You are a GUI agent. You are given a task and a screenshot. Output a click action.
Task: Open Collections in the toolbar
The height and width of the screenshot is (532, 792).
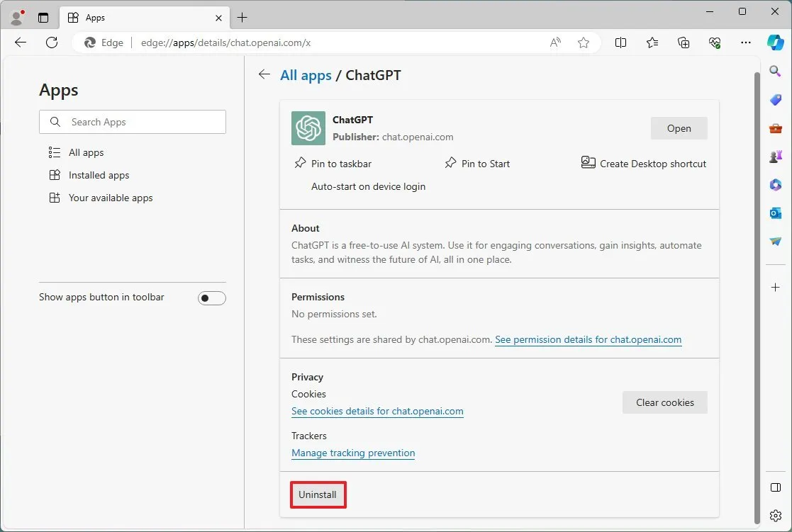pyautogui.click(x=683, y=43)
